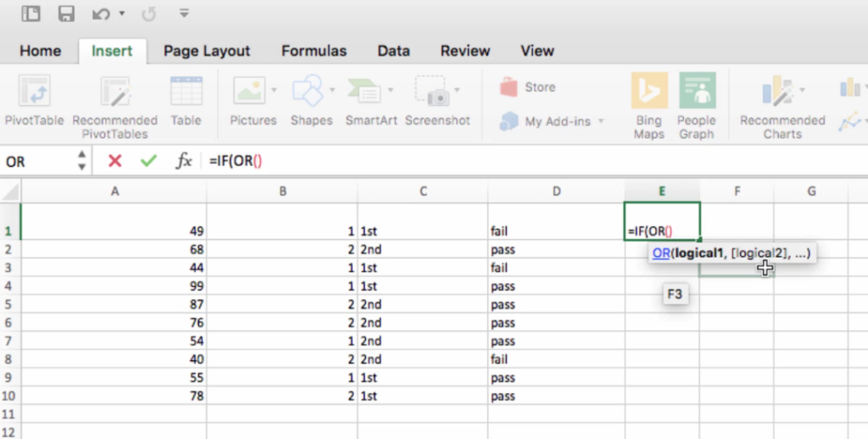Select row 5 header
Viewport: 868px width, 439px height.
(x=10, y=304)
